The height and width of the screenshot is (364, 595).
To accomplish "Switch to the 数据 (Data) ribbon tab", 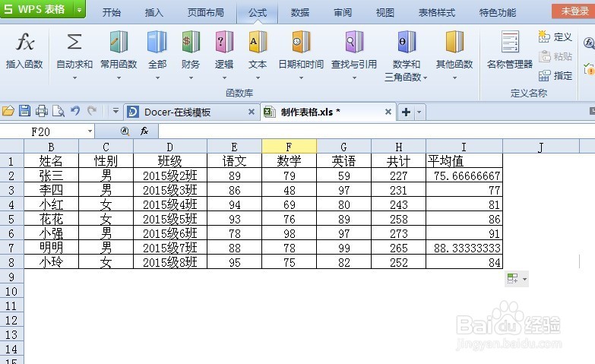I will [x=300, y=12].
